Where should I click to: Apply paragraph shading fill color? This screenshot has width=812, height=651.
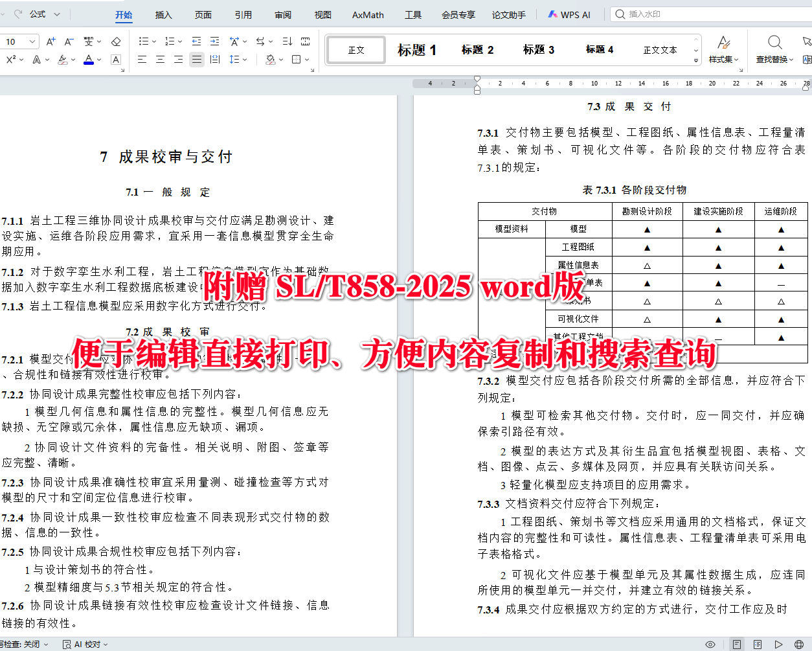(x=270, y=60)
